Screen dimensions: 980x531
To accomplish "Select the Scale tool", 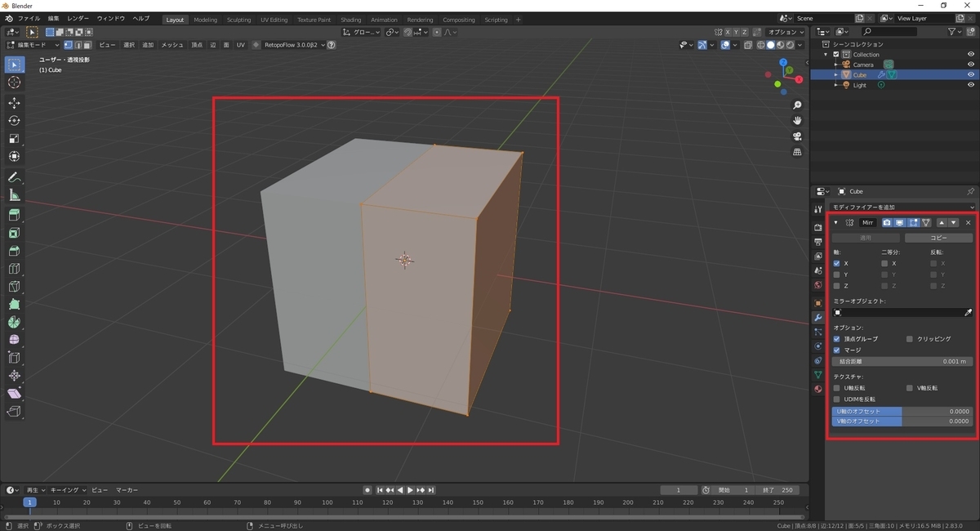I will pos(14,139).
